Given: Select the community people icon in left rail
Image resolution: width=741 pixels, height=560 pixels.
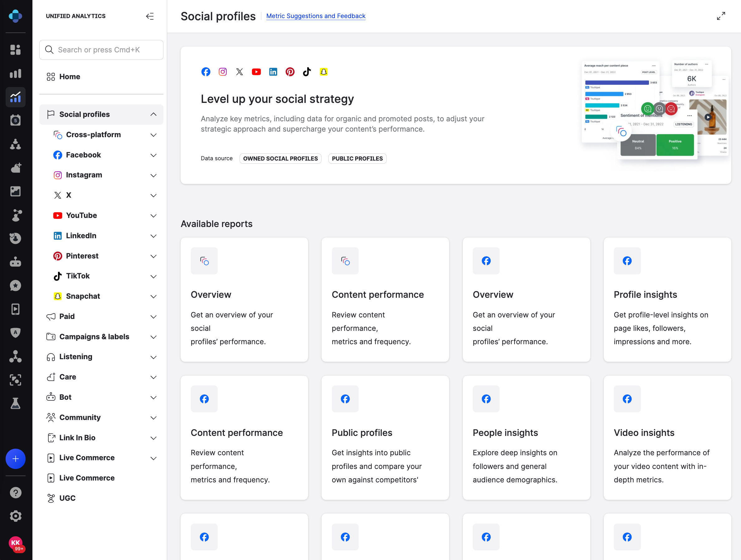Looking at the screenshot, I should 15,145.
